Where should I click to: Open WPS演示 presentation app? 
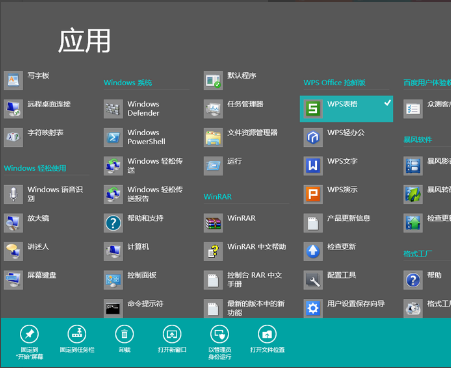[x=331, y=194]
